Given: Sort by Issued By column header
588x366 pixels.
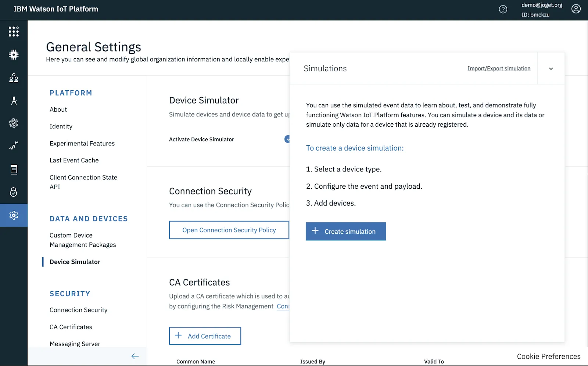Looking at the screenshot, I should [x=313, y=362].
